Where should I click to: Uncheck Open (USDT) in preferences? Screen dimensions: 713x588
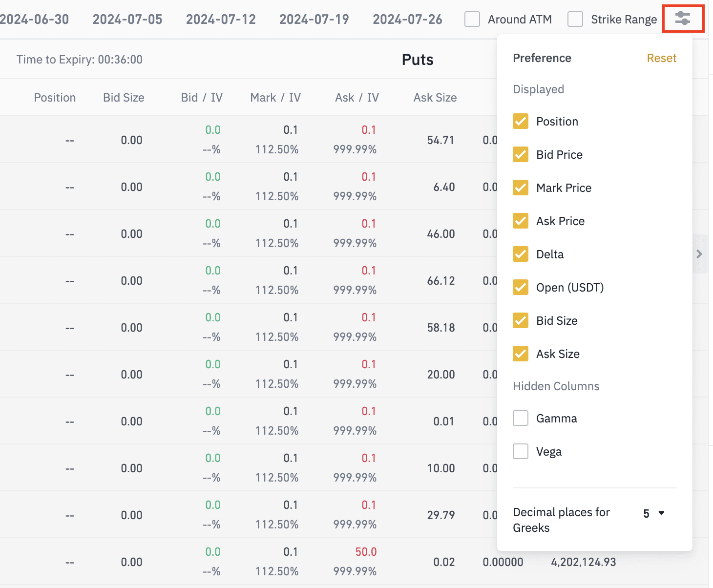coord(521,288)
